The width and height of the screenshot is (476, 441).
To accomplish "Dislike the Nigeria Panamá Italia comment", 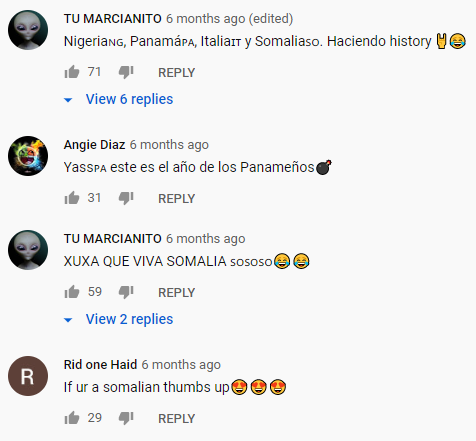I will coord(126,72).
